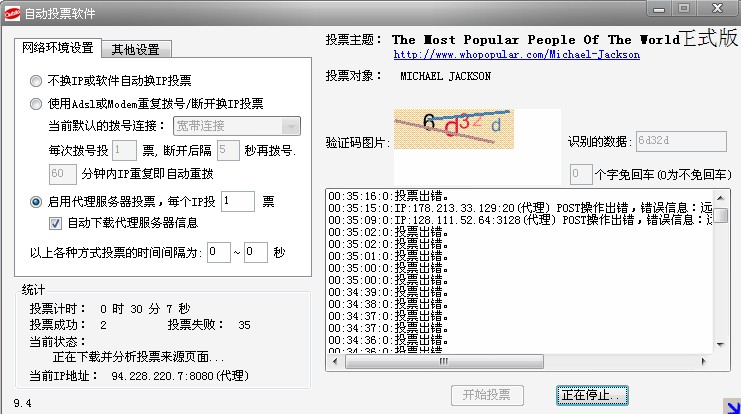This screenshot has width=741, height=414.
Task: Click the blue arrow icon at bottom-right corner
Action: tap(731, 405)
